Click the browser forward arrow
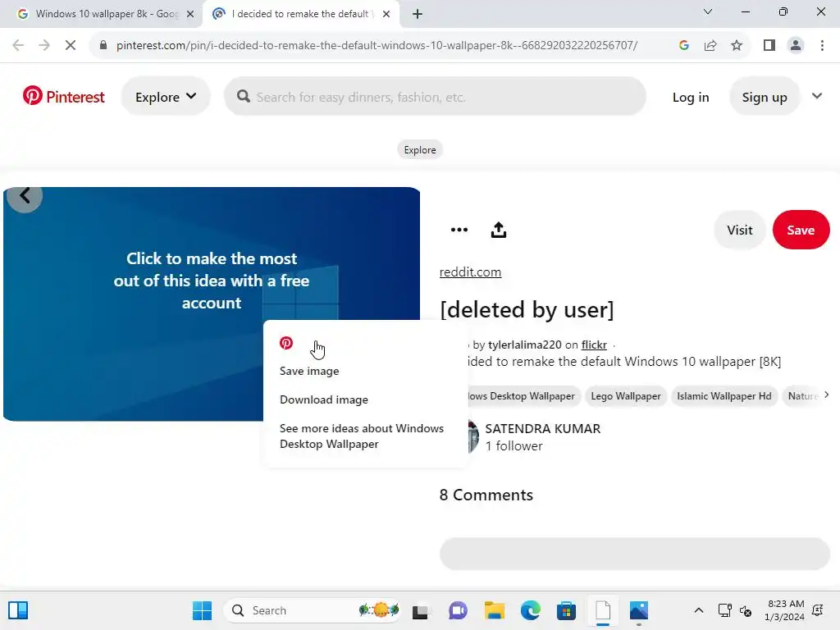 [44, 46]
